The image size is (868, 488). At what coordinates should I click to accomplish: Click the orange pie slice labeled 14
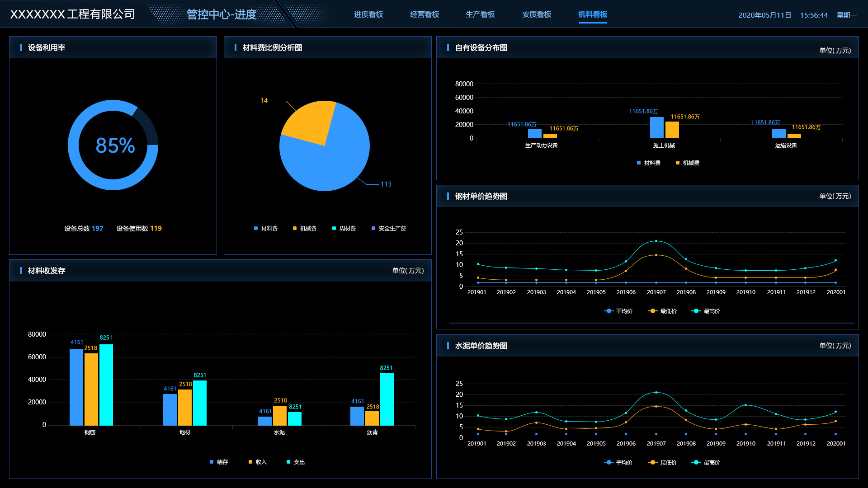[310, 121]
